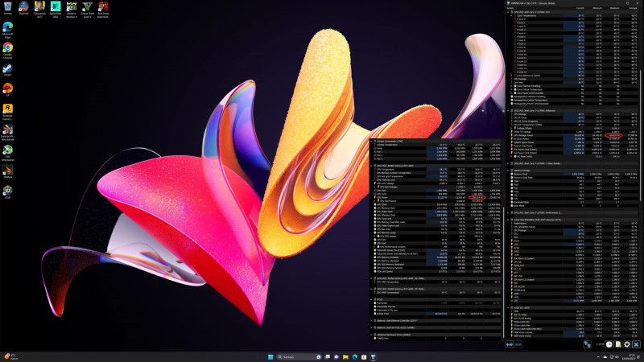644x362 pixels.
Task: Click the Maximum column header in HWiNFO
Action: (x=615, y=8)
